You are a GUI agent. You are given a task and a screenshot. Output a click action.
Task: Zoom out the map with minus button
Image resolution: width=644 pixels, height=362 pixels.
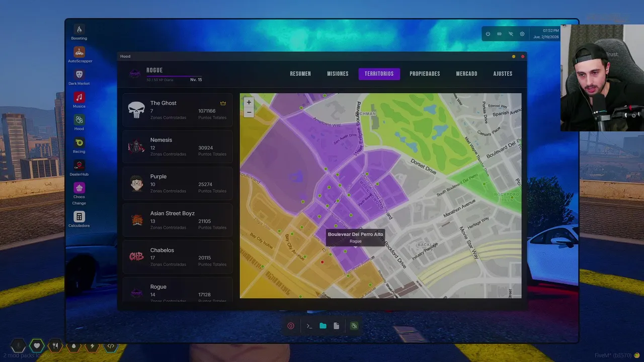[x=249, y=112]
